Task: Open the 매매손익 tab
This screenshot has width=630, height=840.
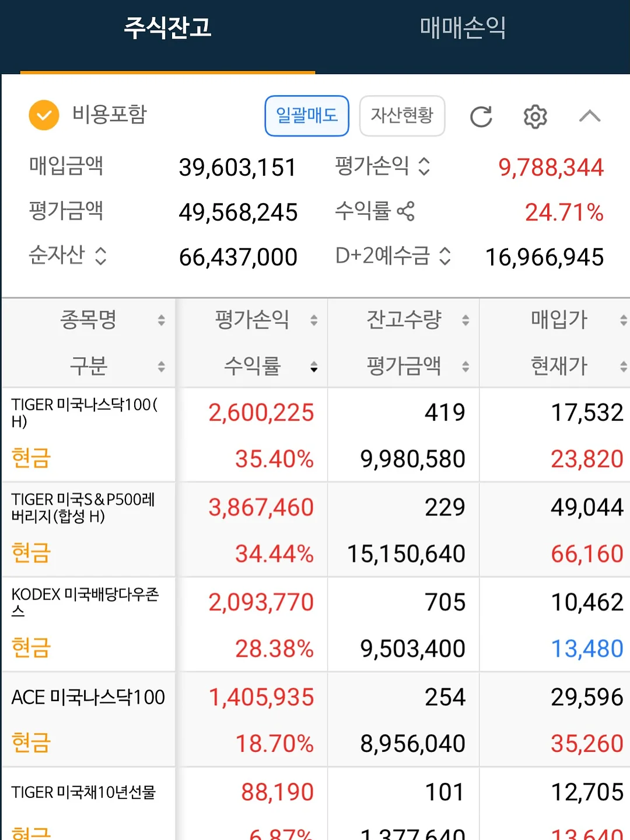Action: tap(463, 28)
